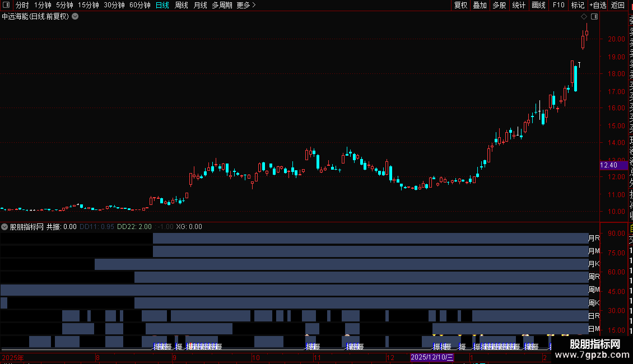Click the 共振: 0.00 indicator value
633x364 pixels.
(x=62, y=227)
